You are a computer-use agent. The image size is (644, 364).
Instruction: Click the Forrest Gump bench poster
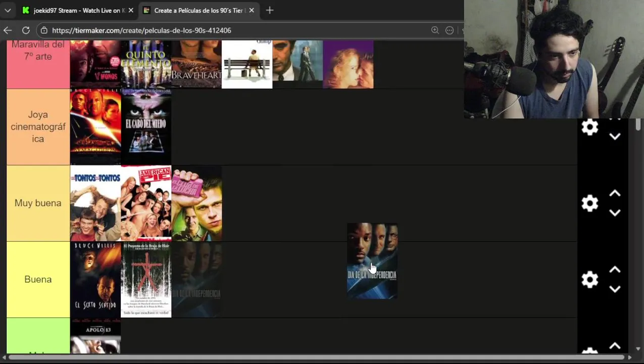click(x=247, y=64)
